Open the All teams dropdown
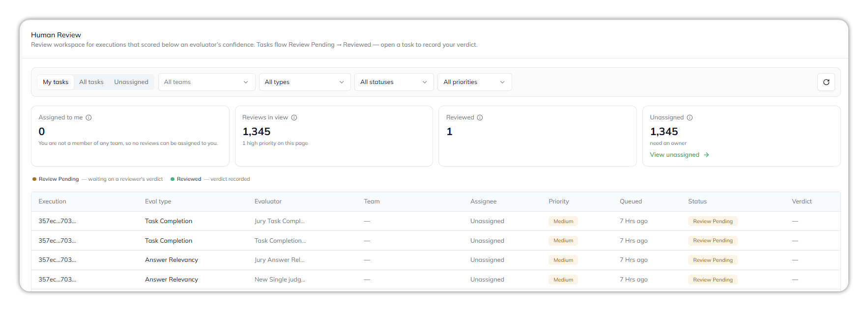Image resolution: width=868 pixels, height=311 pixels. point(206,82)
